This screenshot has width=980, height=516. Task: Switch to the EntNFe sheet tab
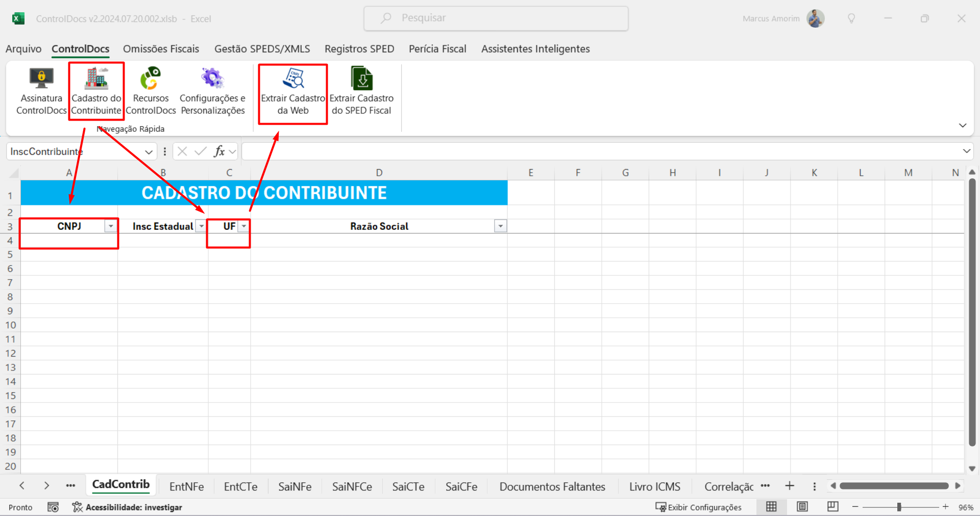(186, 487)
